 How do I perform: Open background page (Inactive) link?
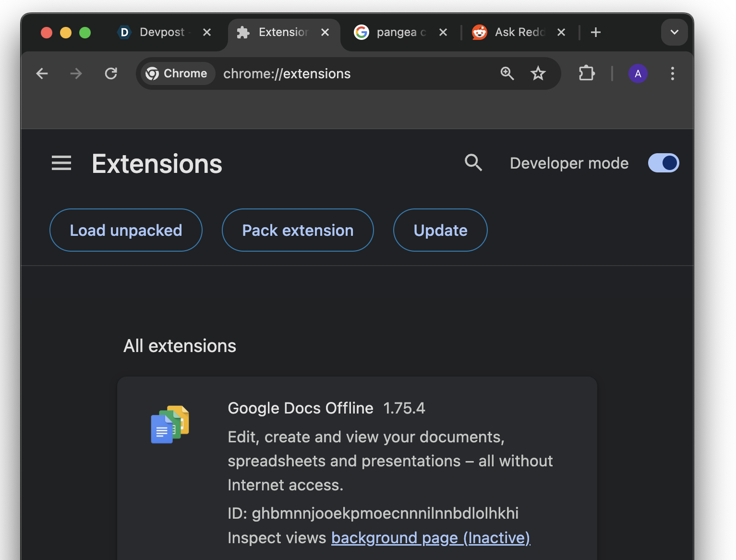coord(431,538)
